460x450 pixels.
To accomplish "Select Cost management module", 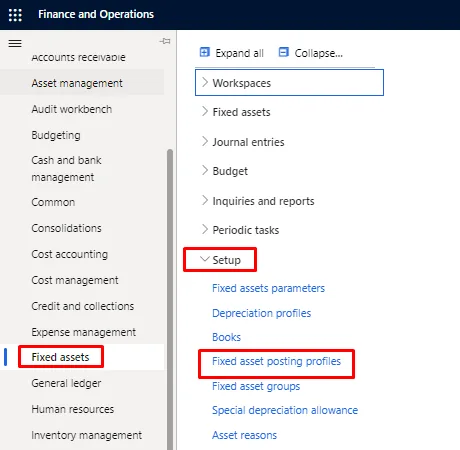I will click(x=75, y=280).
